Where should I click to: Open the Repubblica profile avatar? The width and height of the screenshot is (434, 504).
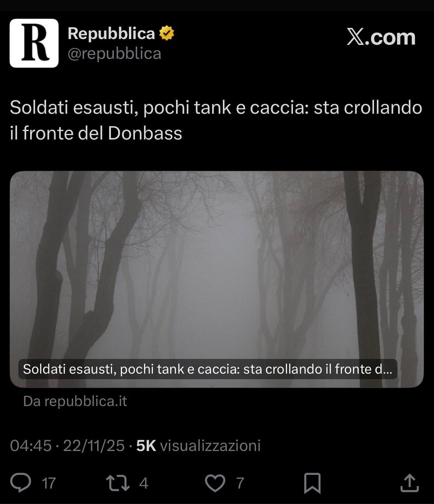(34, 43)
